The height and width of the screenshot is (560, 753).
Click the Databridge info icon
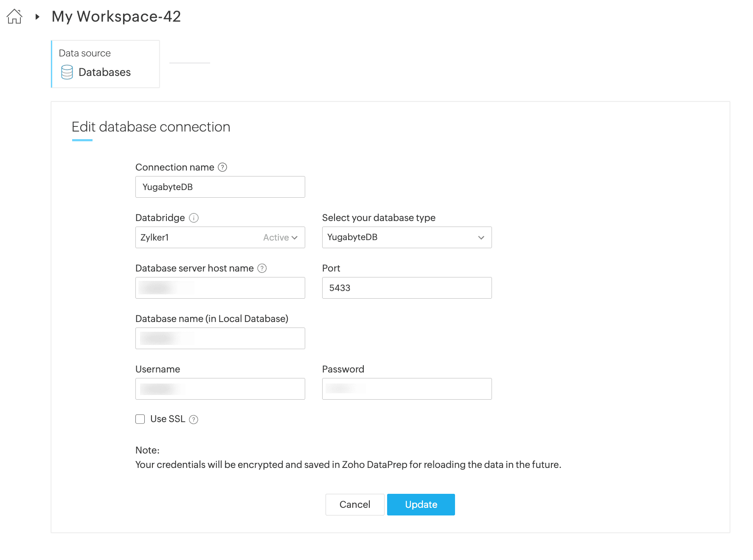click(x=194, y=218)
